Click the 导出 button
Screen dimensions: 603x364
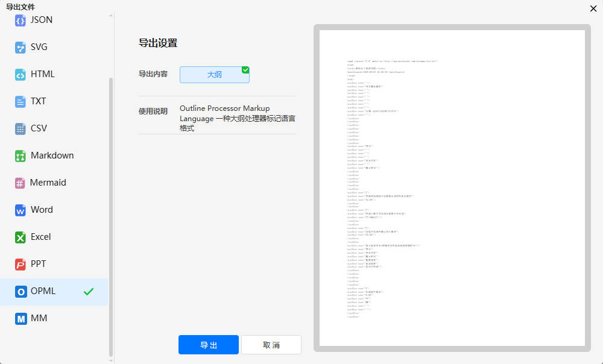pos(209,345)
